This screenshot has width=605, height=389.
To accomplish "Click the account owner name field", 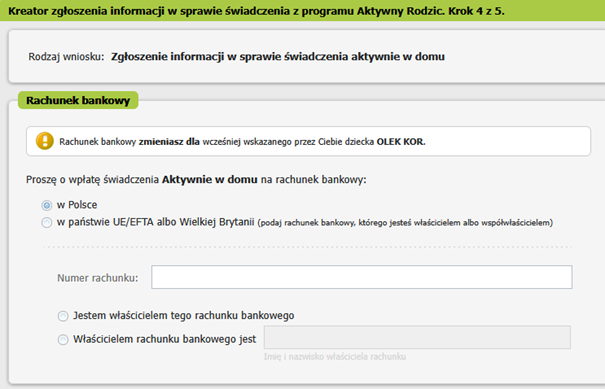I will [x=417, y=337].
